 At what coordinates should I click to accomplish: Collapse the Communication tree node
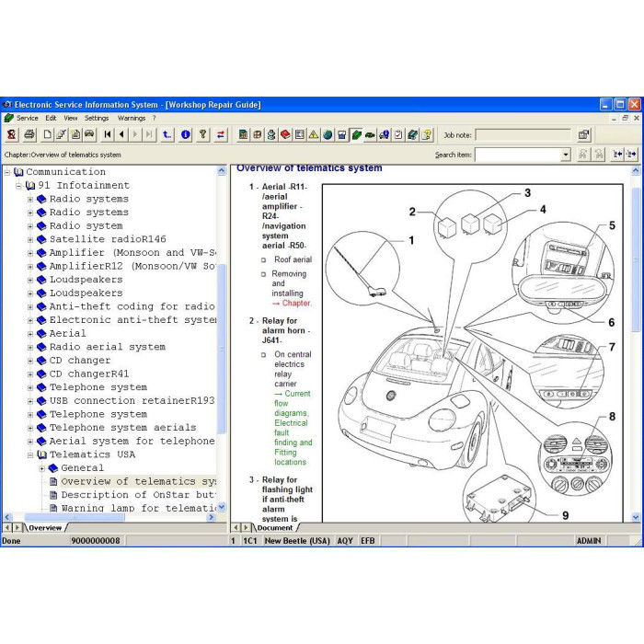(7, 172)
